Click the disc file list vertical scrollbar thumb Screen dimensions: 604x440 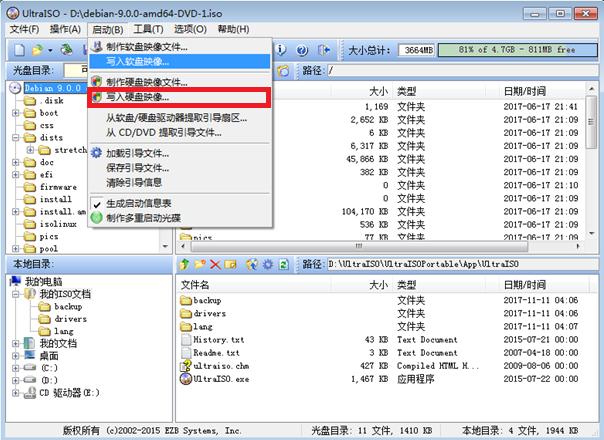click(x=591, y=121)
